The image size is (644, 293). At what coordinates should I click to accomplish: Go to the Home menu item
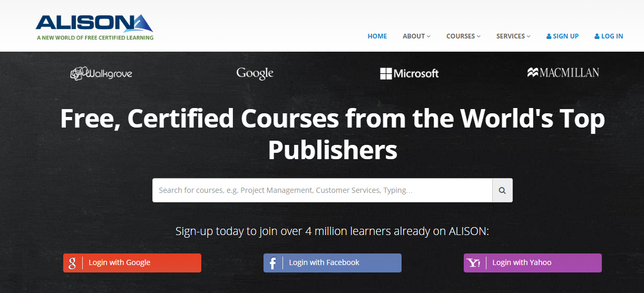click(x=377, y=36)
